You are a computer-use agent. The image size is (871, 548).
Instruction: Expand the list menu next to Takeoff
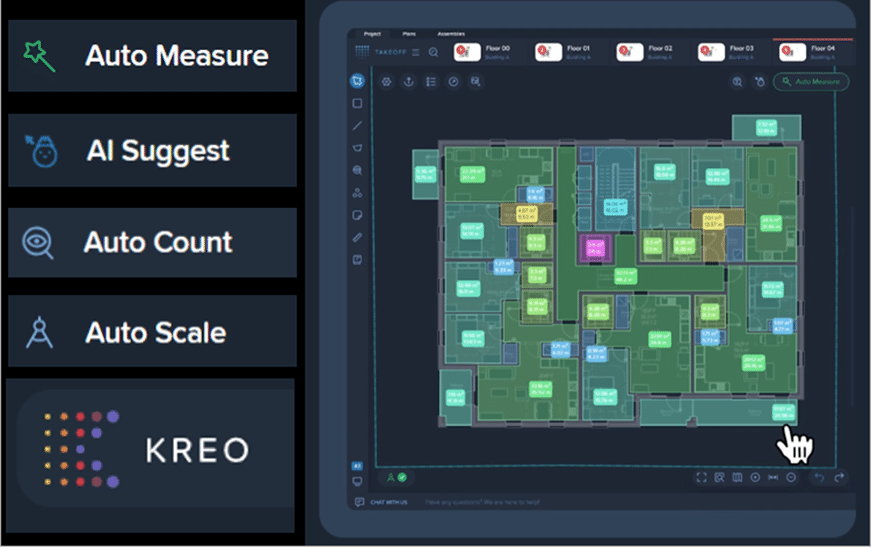[x=415, y=52]
